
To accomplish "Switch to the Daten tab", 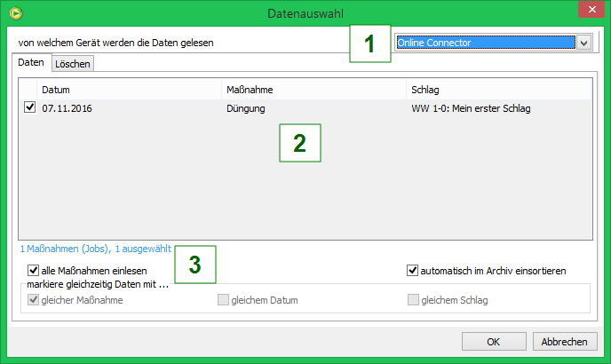I will click(31, 63).
